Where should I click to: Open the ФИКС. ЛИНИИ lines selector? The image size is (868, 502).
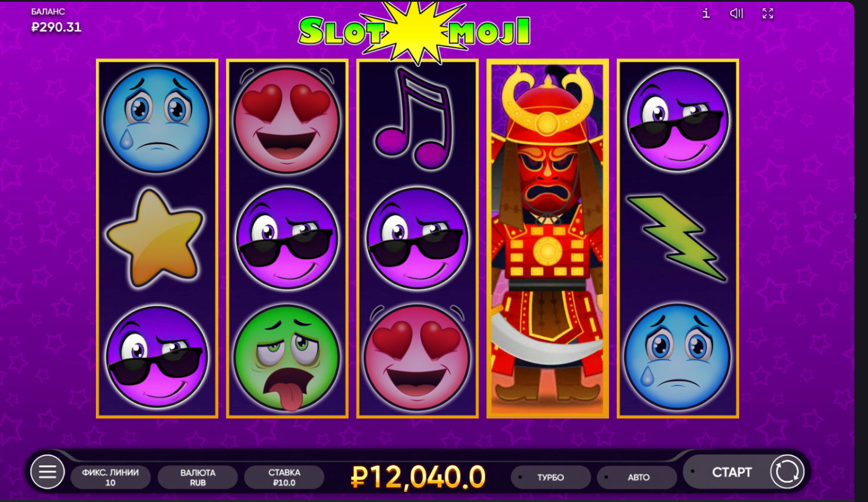tap(111, 477)
